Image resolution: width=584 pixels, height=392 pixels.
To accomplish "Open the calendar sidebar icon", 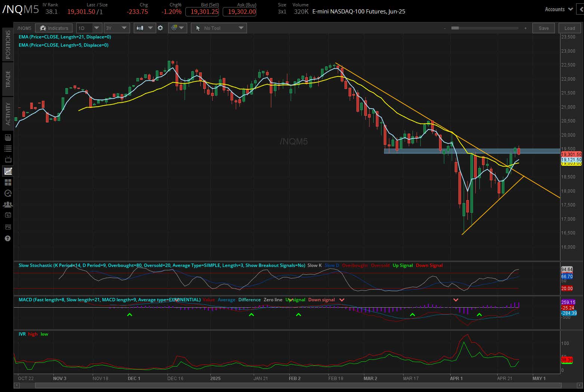I will click(x=7, y=215).
